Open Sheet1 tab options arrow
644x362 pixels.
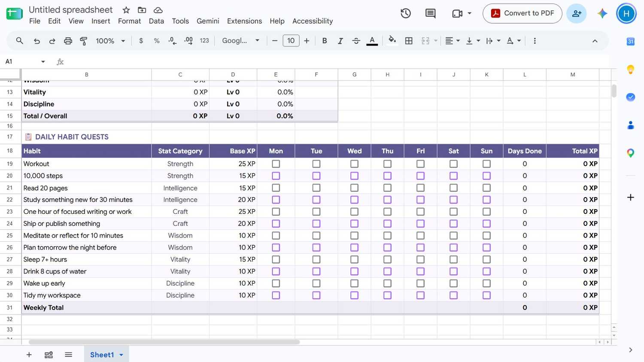click(x=122, y=355)
